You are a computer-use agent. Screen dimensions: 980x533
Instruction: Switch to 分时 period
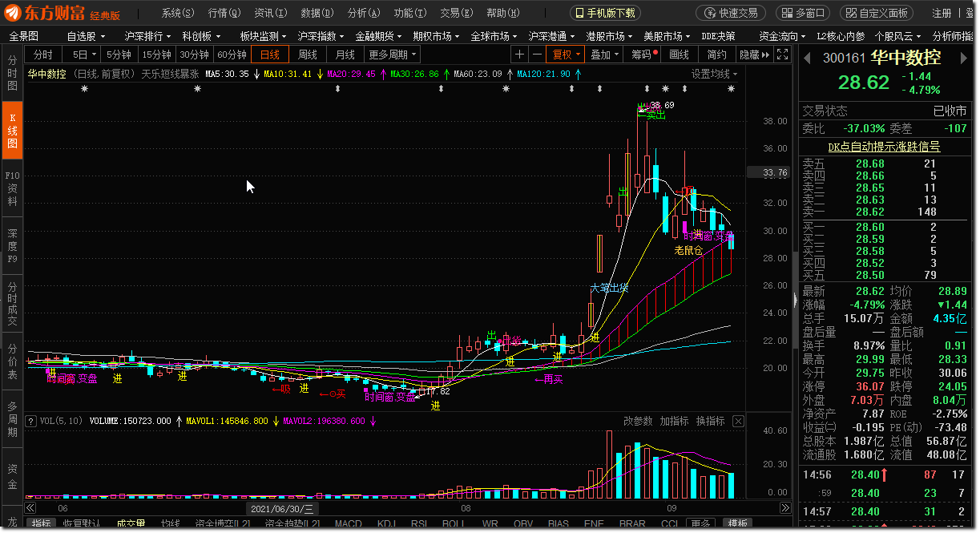coord(43,54)
